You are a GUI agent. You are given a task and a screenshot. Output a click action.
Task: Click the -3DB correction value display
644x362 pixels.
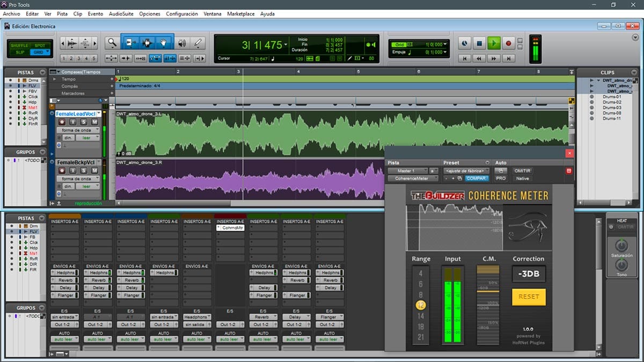[x=529, y=274]
